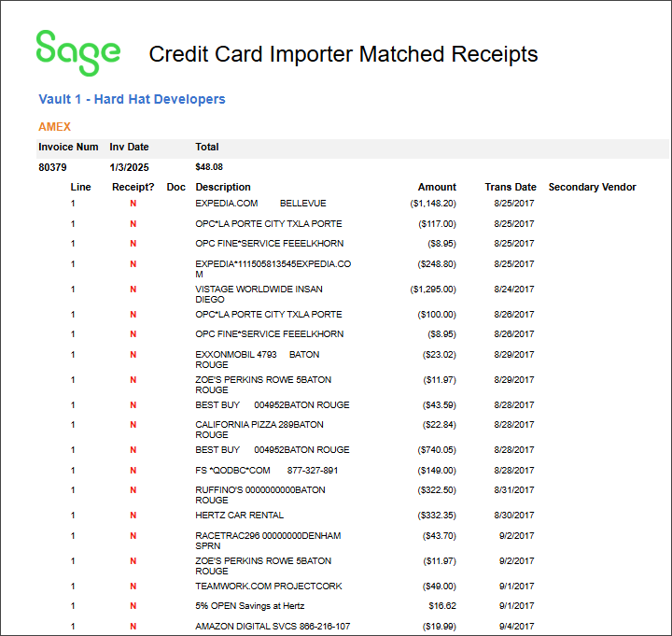The height and width of the screenshot is (636, 672).
Task: Select the ($117.00) amount
Action: coord(437,224)
